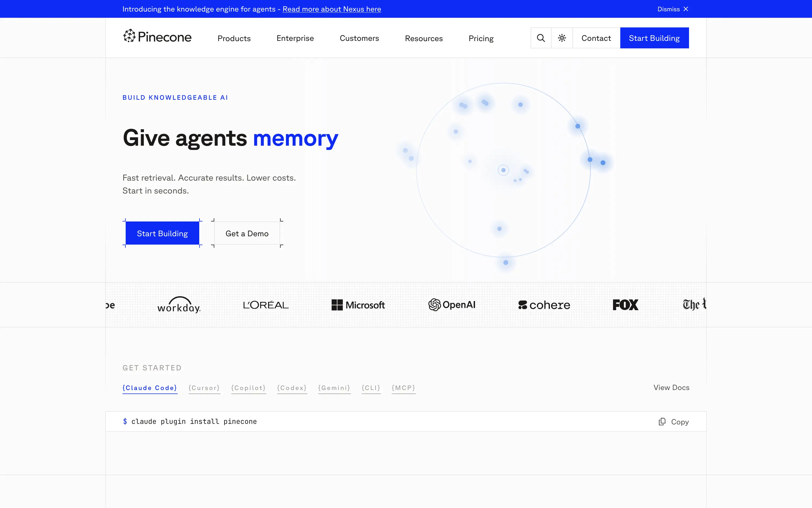Dismiss the announcement banner
Viewport: 812px width, 508px height.
(673, 9)
